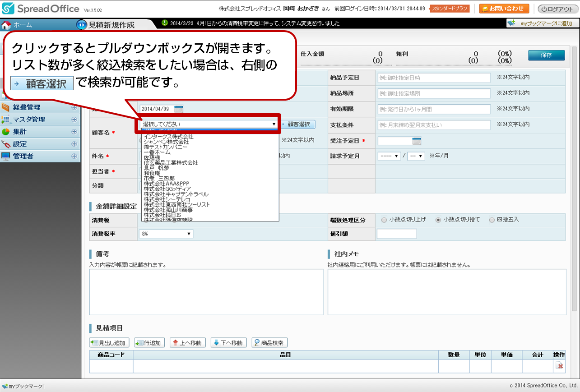Expand the plus icon beside 集計
This screenshot has width=580, height=392.
point(74,132)
